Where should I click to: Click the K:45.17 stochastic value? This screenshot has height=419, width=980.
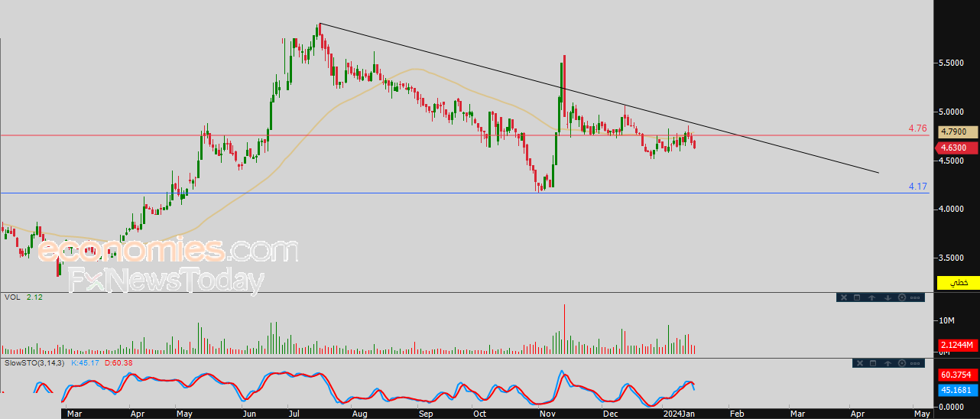(x=84, y=363)
